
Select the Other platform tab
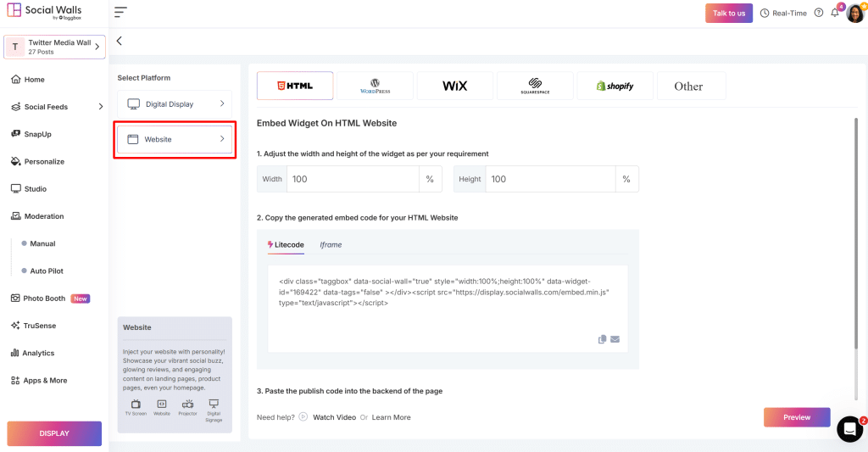(x=692, y=86)
